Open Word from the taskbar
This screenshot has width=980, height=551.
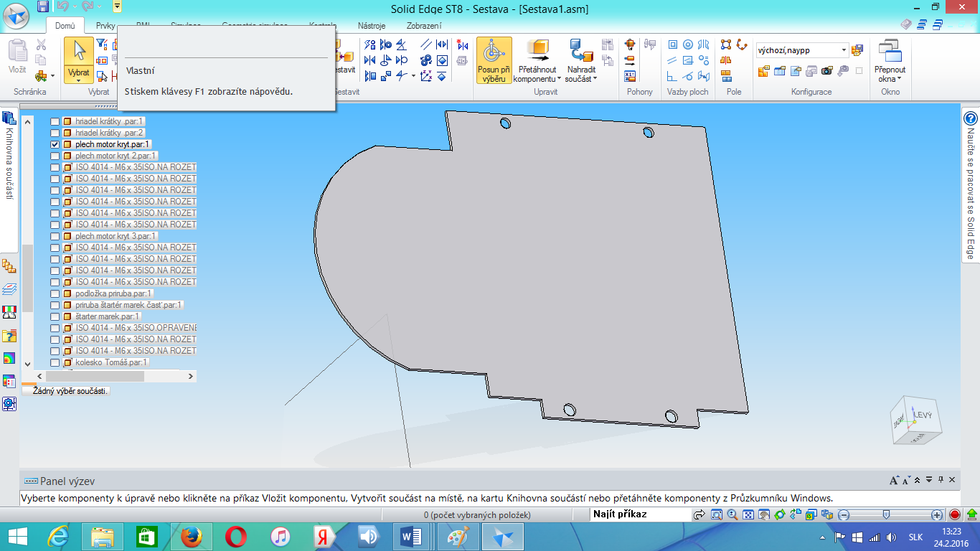tap(412, 537)
